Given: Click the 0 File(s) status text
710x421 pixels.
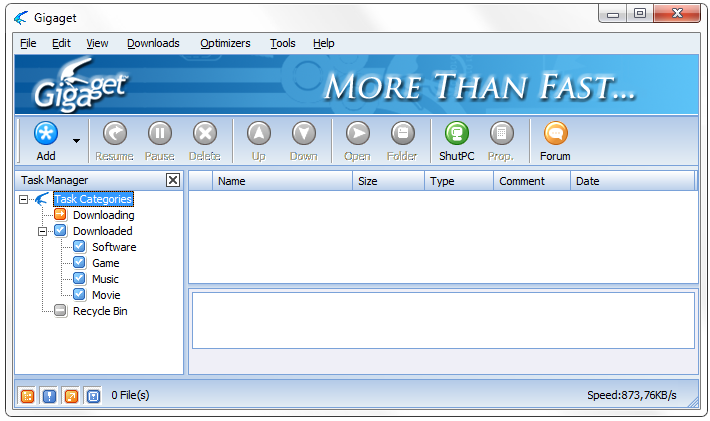Looking at the screenshot, I should pyautogui.click(x=130, y=396).
